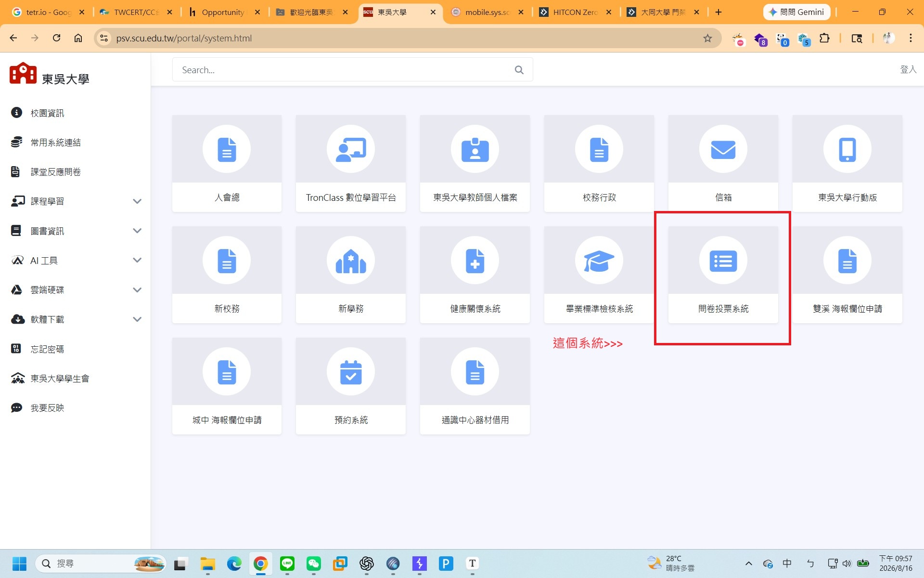The image size is (924, 578).
Task: Open Chrome extensions puzzle icon
Action: 824,38
